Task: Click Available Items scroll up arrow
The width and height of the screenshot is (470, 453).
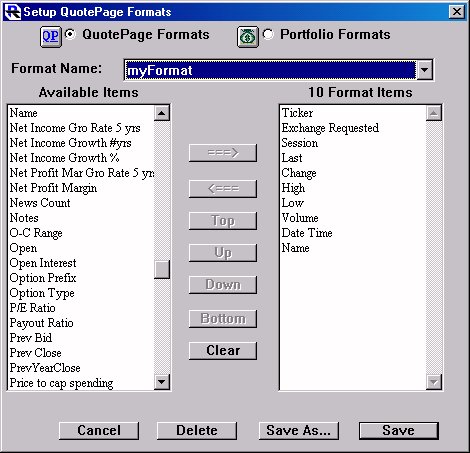Action: 162,113
